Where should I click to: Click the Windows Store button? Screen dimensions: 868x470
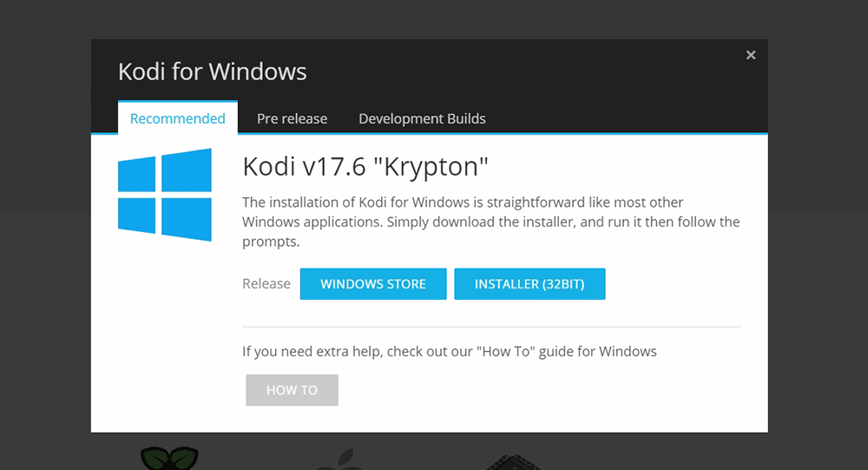[x=373, y=284]
